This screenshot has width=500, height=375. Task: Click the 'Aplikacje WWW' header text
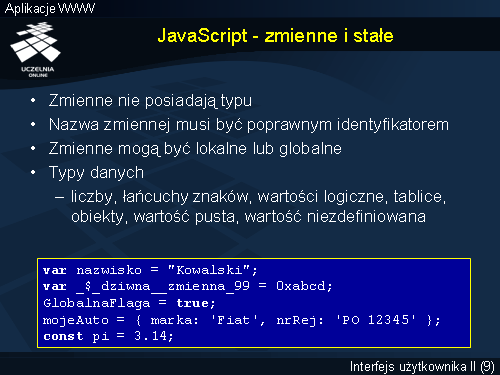(50, 8)
